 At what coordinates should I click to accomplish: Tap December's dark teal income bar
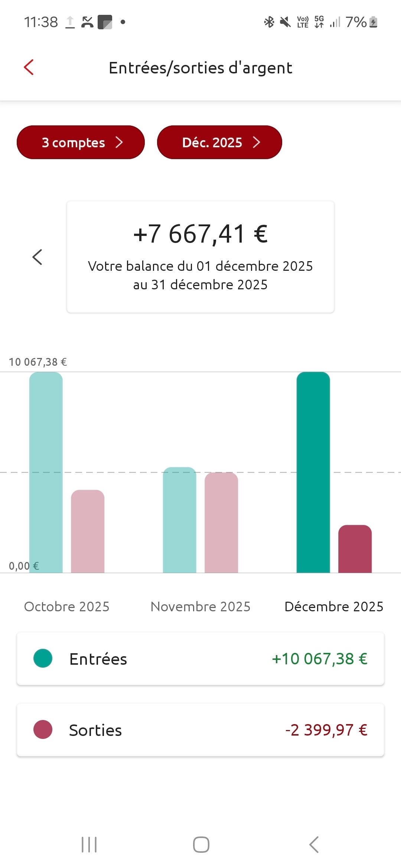point(313,472)
